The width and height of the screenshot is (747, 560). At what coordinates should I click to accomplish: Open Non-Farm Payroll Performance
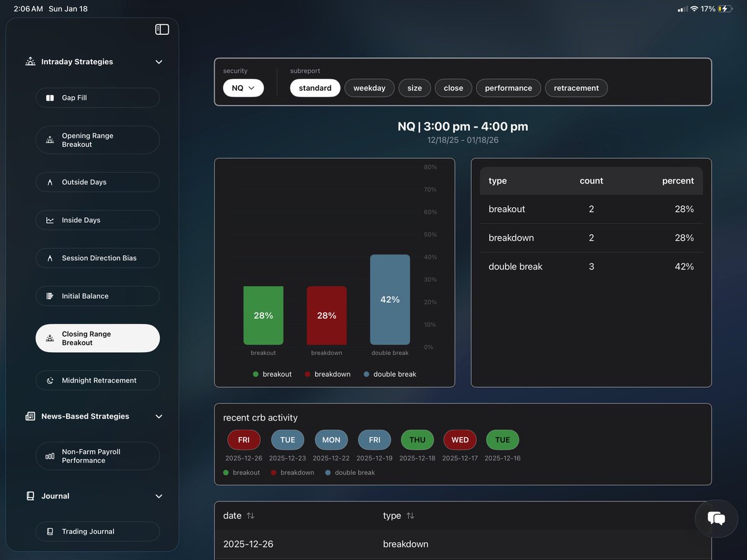[98, 456]
